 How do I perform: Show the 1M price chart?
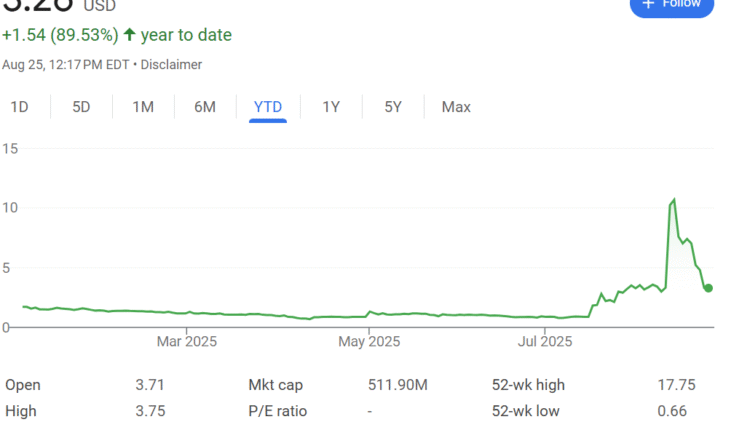[x=143, y=107]
